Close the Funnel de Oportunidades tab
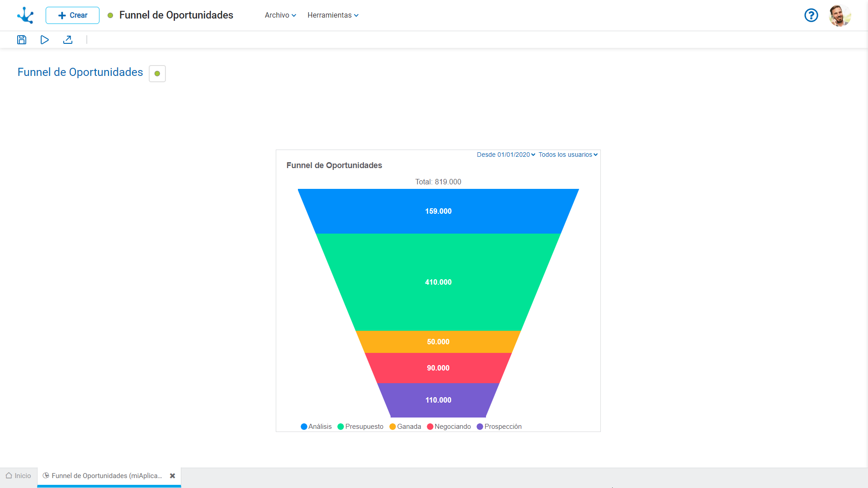 172,476
